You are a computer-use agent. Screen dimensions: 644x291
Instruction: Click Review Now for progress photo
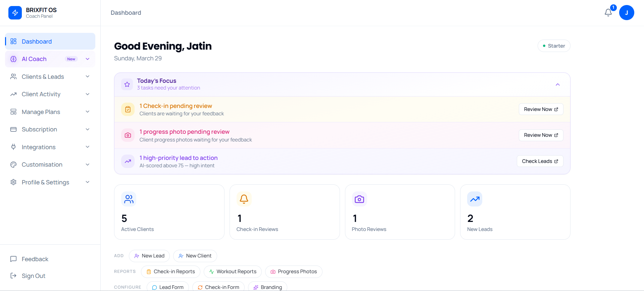541,135
